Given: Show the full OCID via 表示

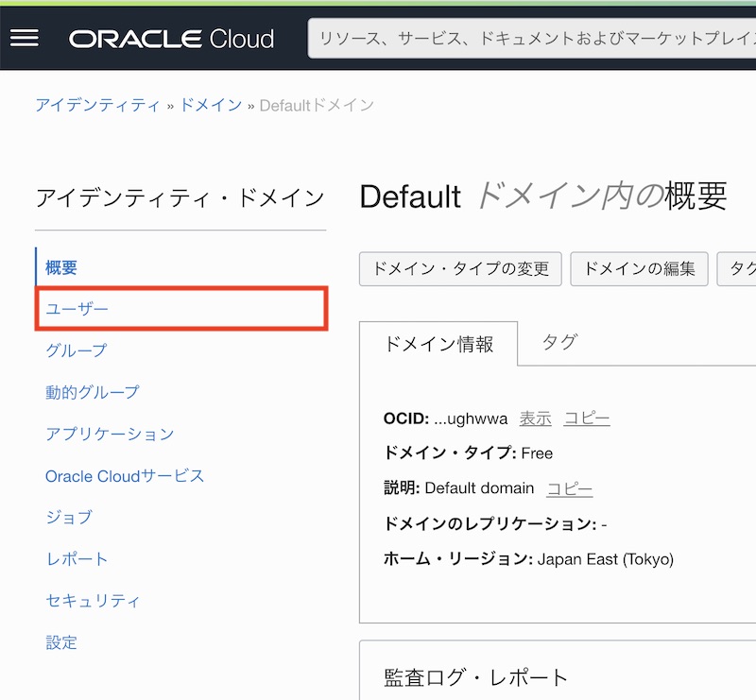Looking at the screenshot, I should click(x=535, y=418).
